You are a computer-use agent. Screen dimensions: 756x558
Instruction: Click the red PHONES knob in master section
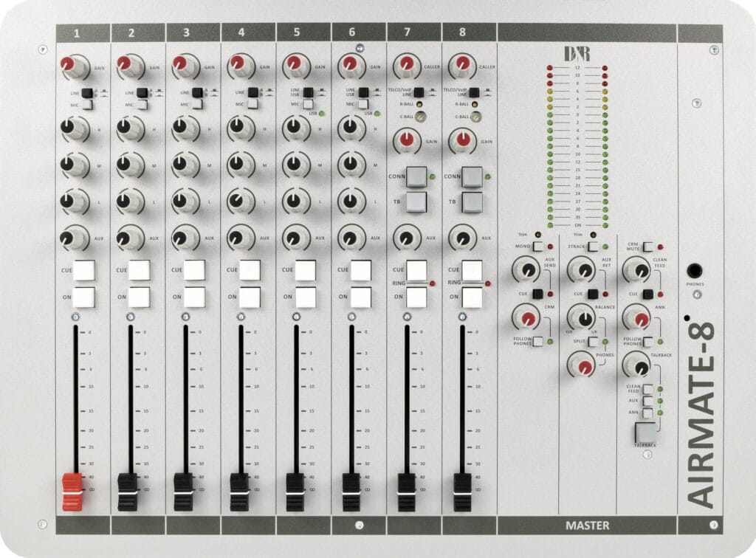(583, 364)
